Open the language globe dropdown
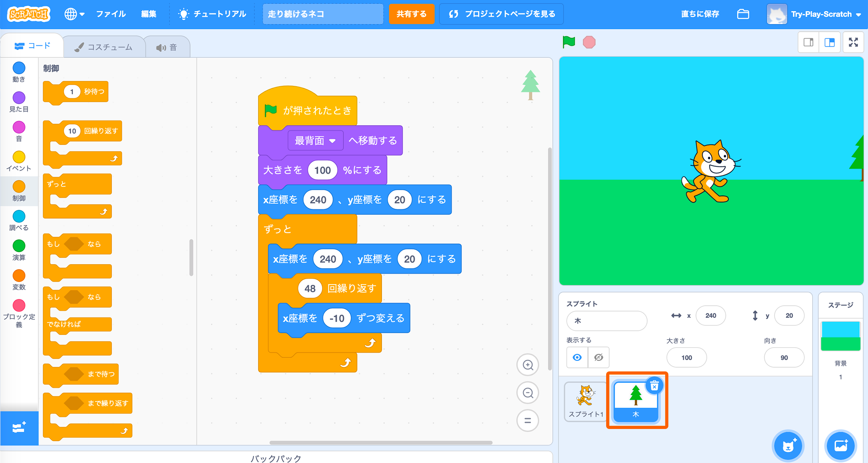The width and height of the screenshot is (868, 463). click(x=74, y=14)
